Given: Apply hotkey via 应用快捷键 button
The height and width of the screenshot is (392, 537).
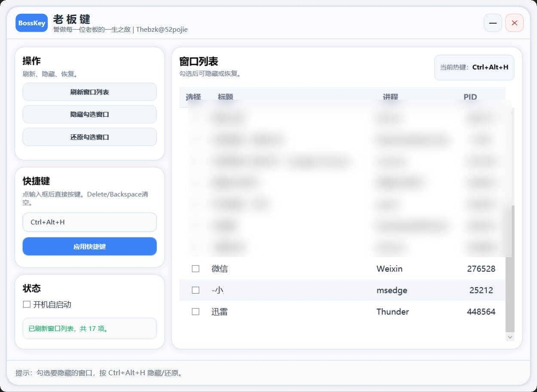Looking at the screenshot, I should 89,246.
